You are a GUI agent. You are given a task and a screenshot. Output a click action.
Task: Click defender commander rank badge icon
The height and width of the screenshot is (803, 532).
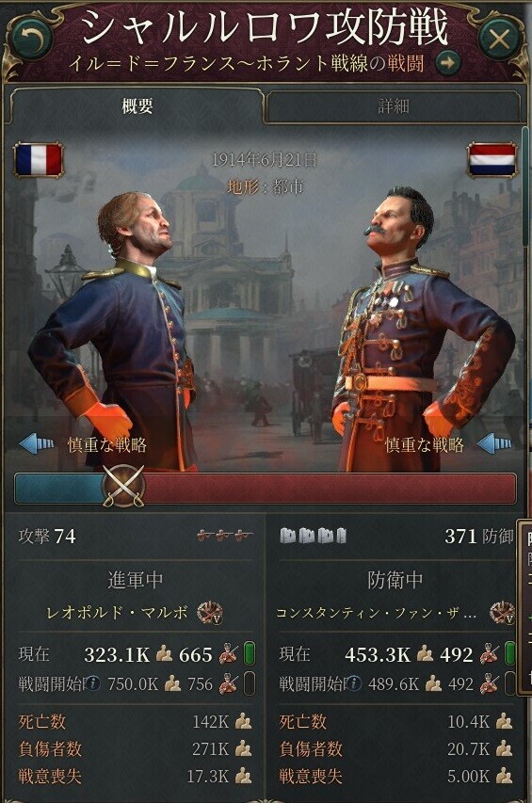click(502, 613)
